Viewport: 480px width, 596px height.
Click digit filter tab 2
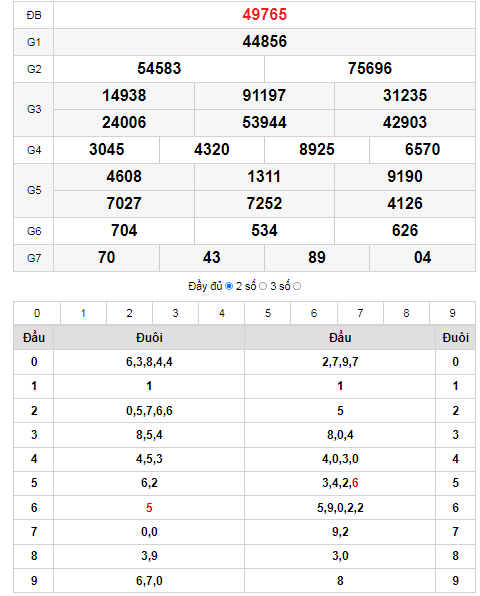point(129,313)
